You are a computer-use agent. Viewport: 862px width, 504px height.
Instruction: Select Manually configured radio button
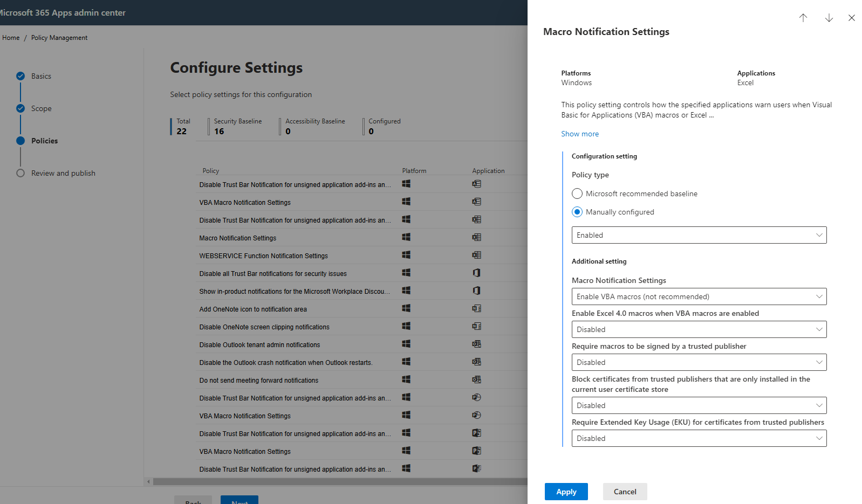[577, 212]
